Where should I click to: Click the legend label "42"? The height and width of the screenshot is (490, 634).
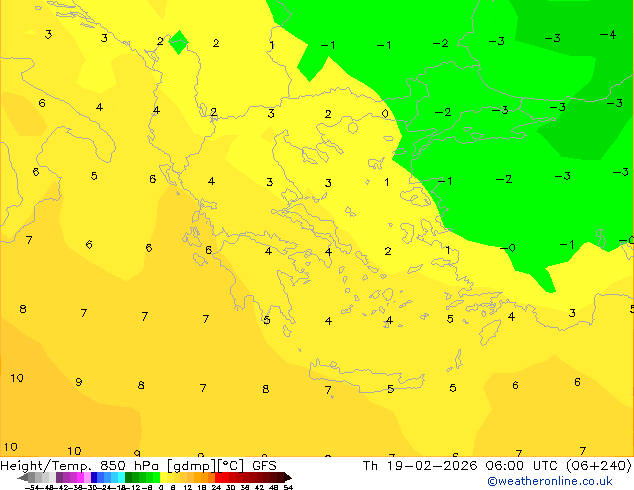click(260, 487)
